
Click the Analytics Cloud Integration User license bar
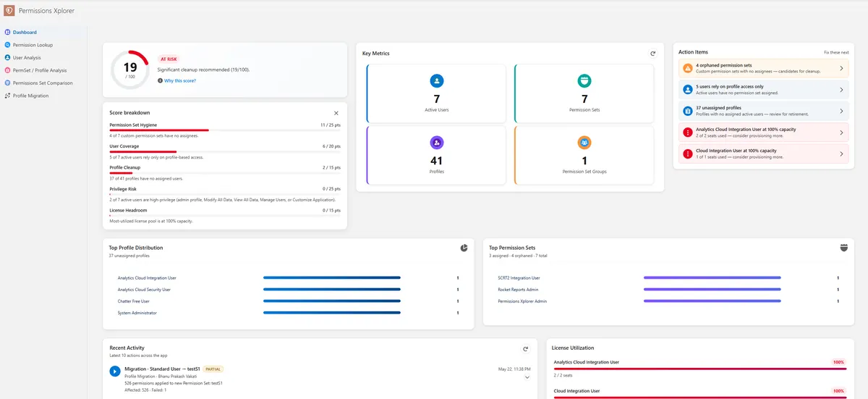pyautogui.click(x=700, y=369)
